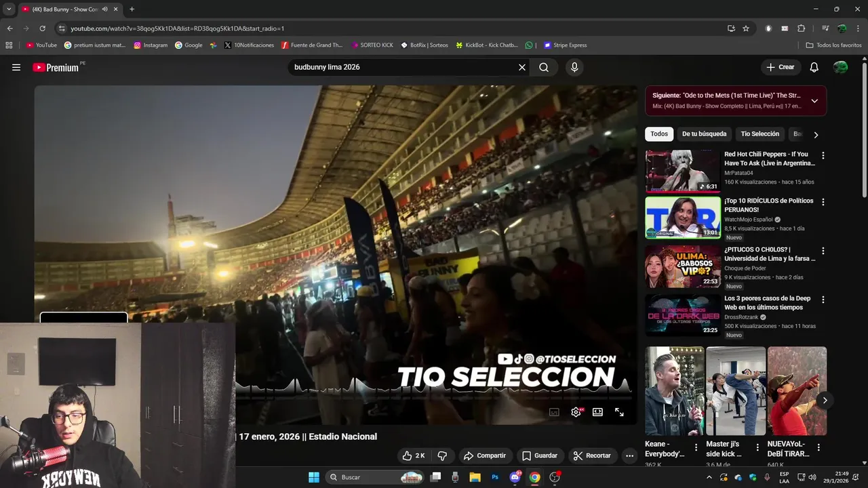Open Los 3 peores casos Deep Web title
The height and width of the screenshot is (488, 868).
click(x=767, y=303)
